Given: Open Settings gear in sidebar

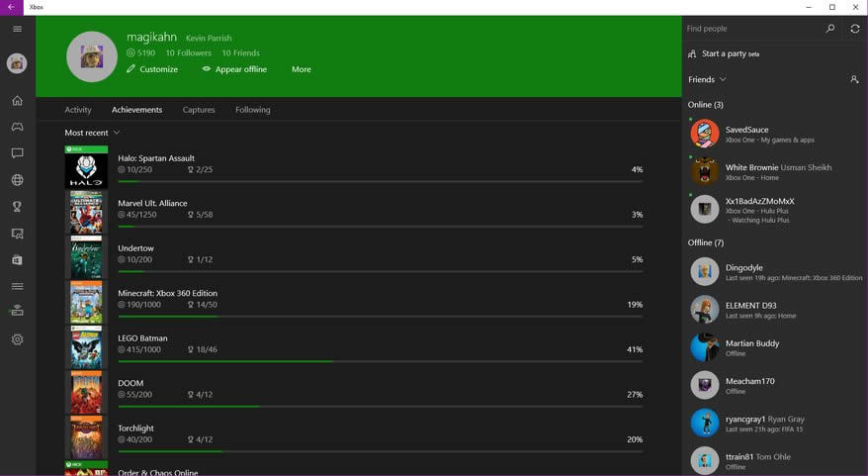Looking at the screenshot, I should pyautogui.click(x=17, y=339).
